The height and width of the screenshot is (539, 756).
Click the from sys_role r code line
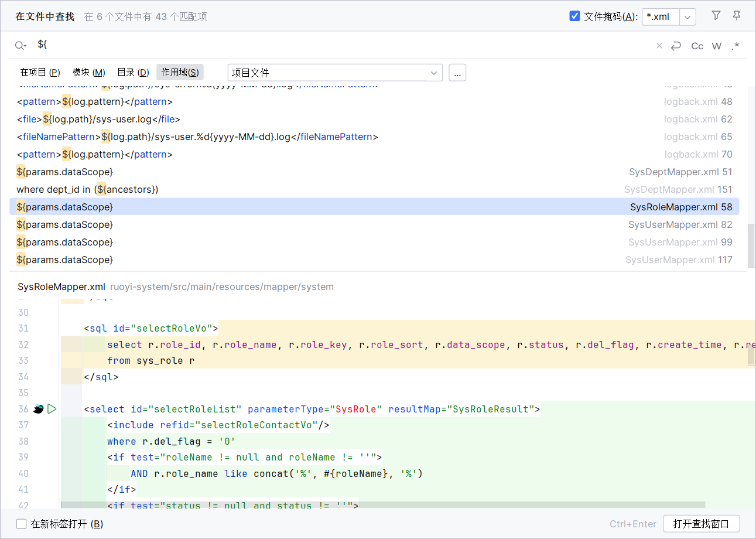[151, 360]
